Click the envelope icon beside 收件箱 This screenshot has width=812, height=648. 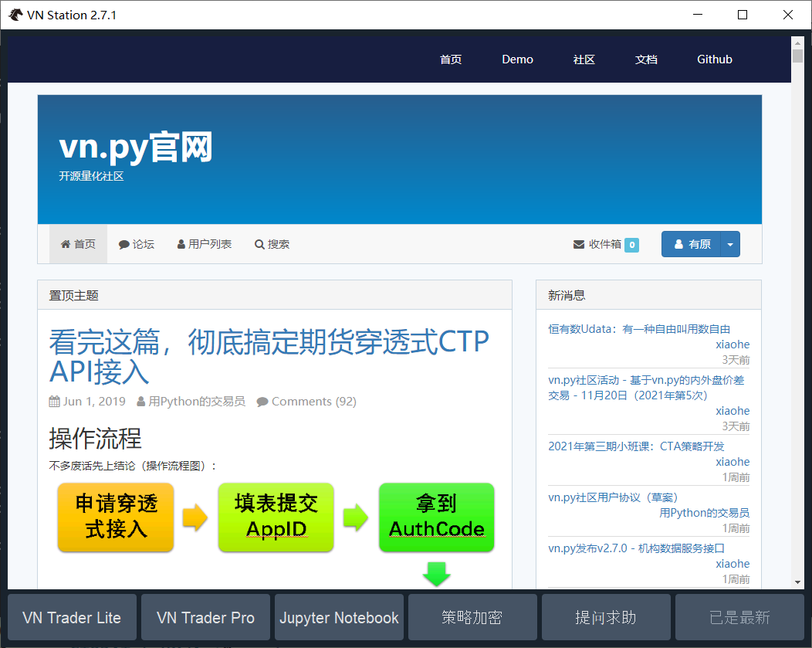pyautogui.click(x=579, y=243)
